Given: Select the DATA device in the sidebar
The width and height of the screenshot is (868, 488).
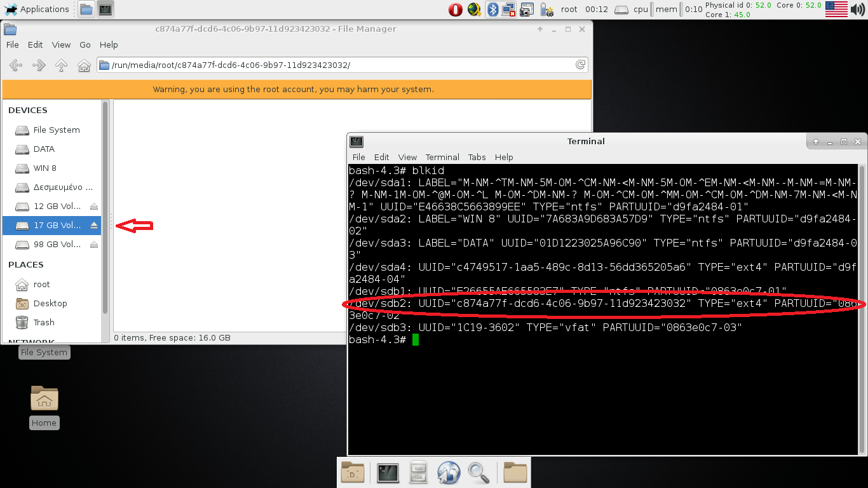Looking at the screenshot, I should pyautogui.click(x=44, y=149).
